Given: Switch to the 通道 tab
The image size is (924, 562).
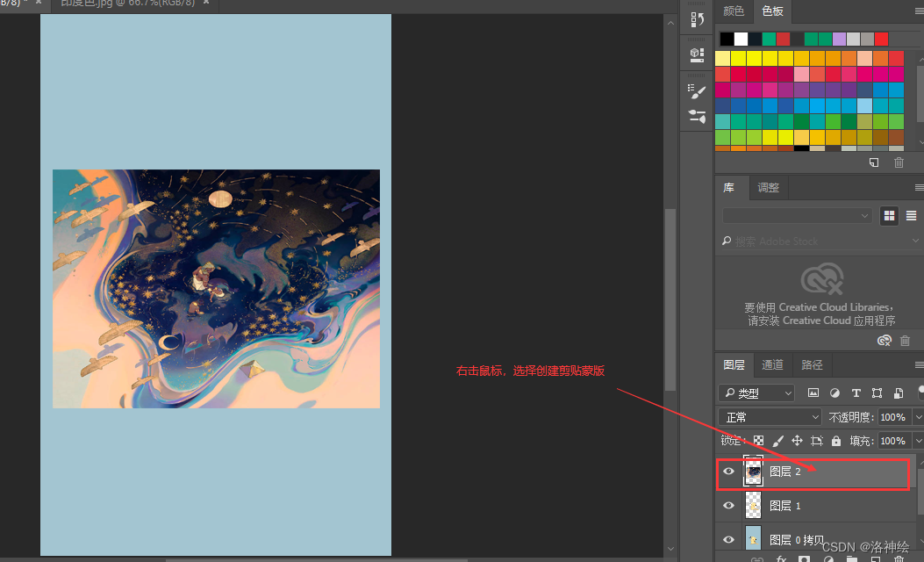Looking at the screenshot, I should coord(772,365).
